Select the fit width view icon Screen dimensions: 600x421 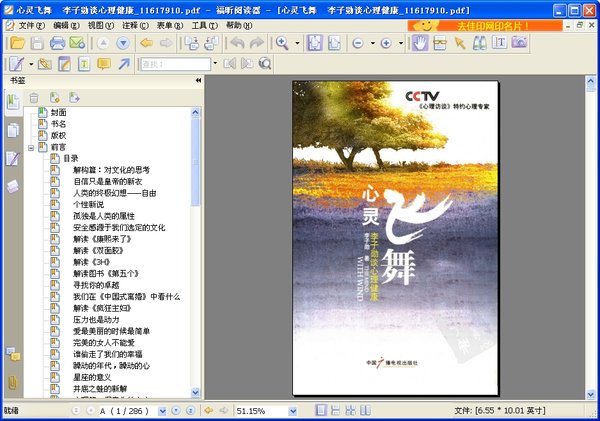(x=334, y=43)
